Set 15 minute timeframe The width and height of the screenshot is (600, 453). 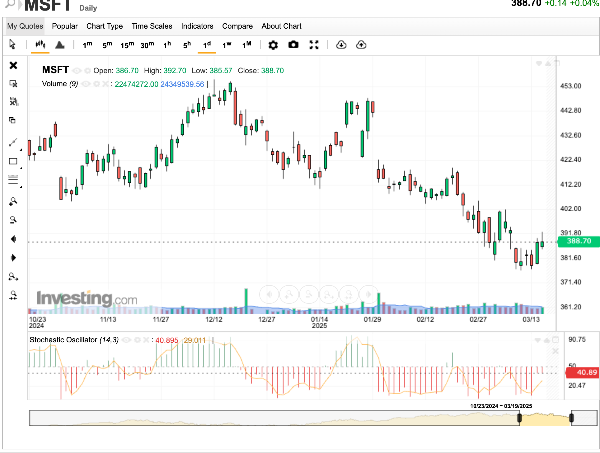pyautogui.click(x=127, y=45)
